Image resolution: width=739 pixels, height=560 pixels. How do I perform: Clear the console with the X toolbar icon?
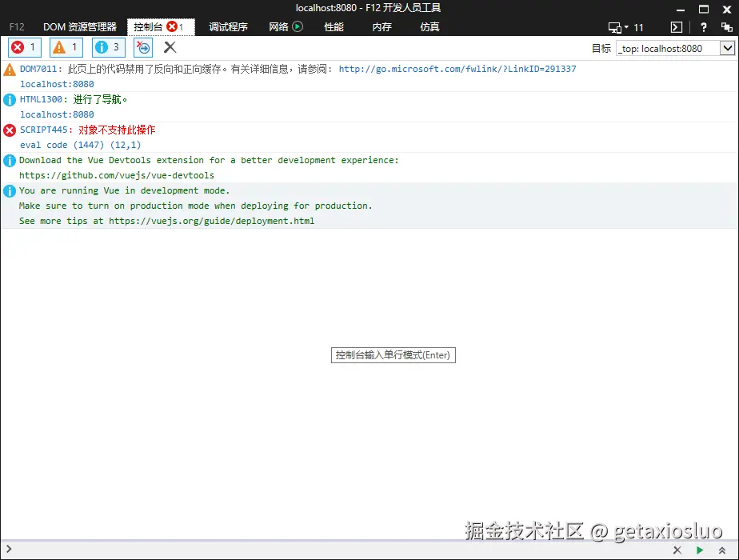pyautogui.click(x=168, y=47)
